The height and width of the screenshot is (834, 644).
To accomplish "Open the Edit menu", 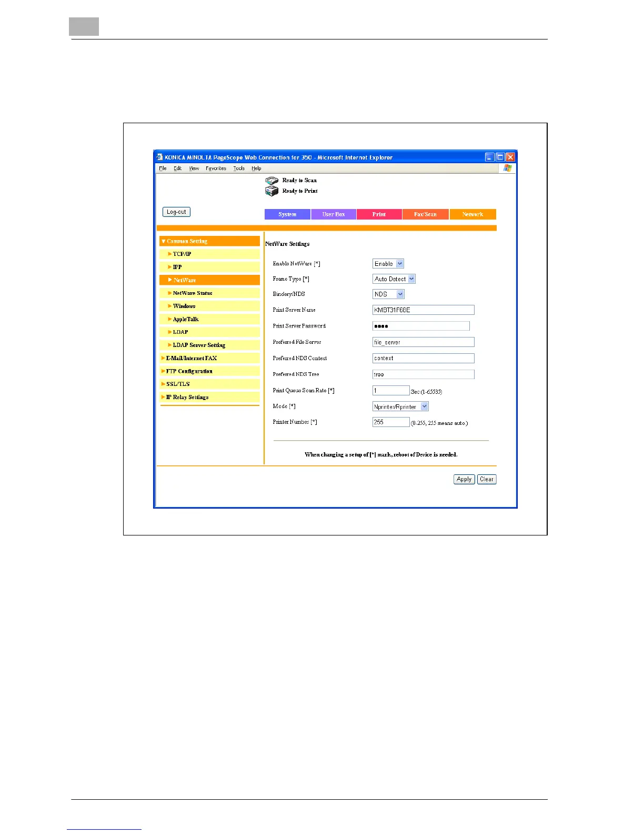I will click(178, 168).
